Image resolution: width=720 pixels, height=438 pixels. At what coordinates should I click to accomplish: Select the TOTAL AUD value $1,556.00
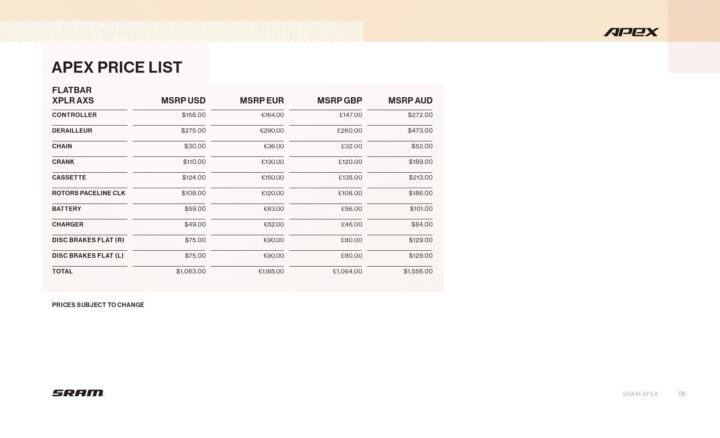click(x=418, y=271)
